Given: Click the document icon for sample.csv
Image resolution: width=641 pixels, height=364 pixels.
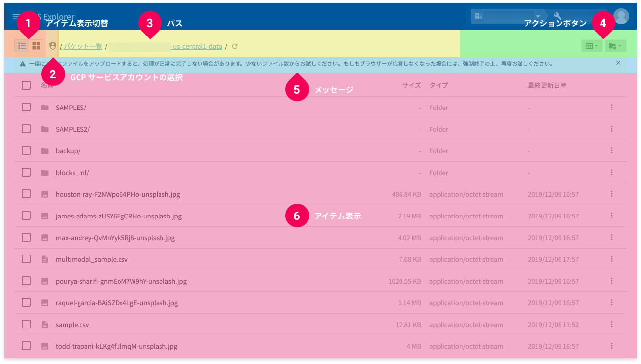Looking at the screenshot, I should pos(45,325).
